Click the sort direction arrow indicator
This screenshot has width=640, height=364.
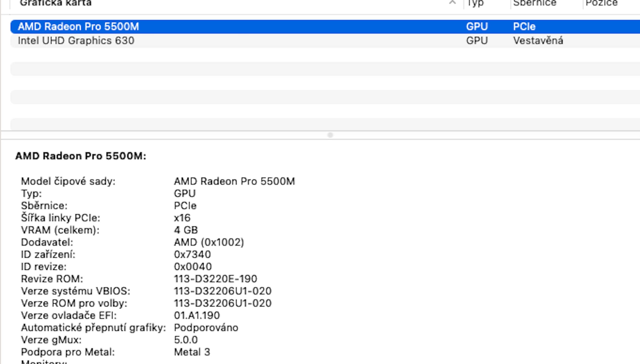[452, 3]
